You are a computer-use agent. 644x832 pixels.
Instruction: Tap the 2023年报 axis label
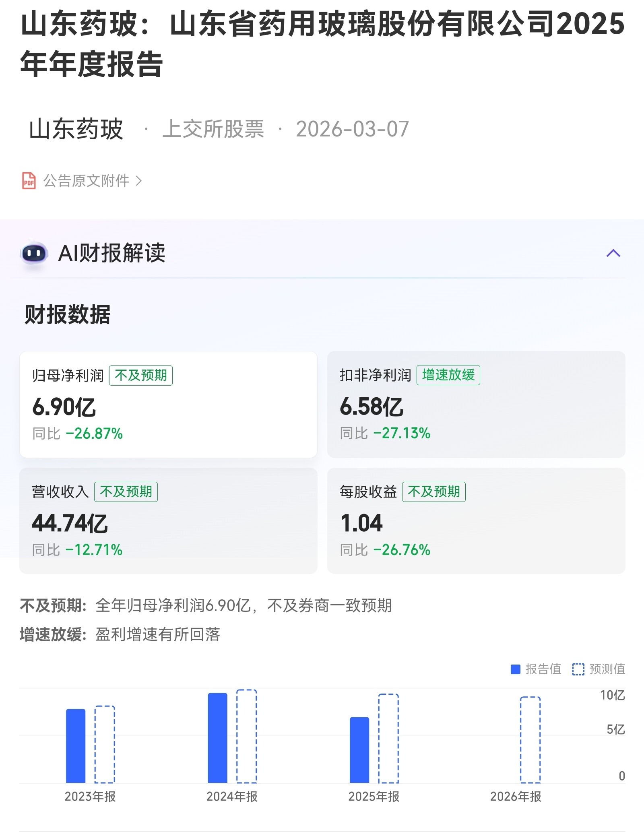(x=90, y=797)
